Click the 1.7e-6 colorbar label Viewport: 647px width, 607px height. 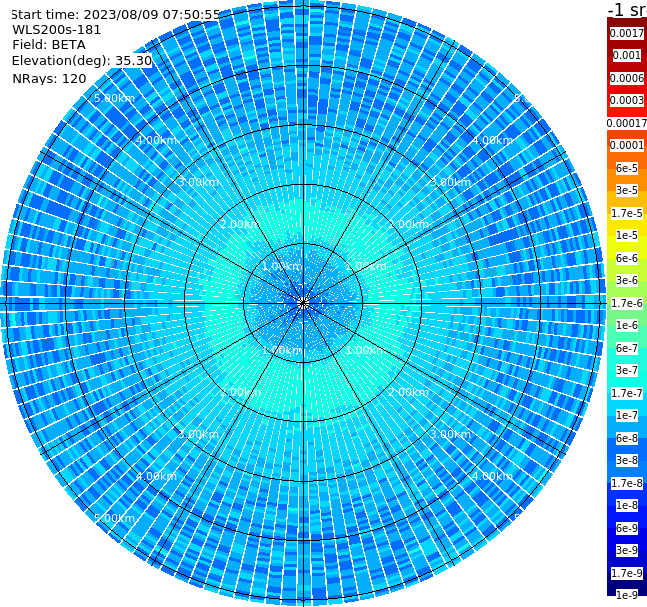coord(627,303)
